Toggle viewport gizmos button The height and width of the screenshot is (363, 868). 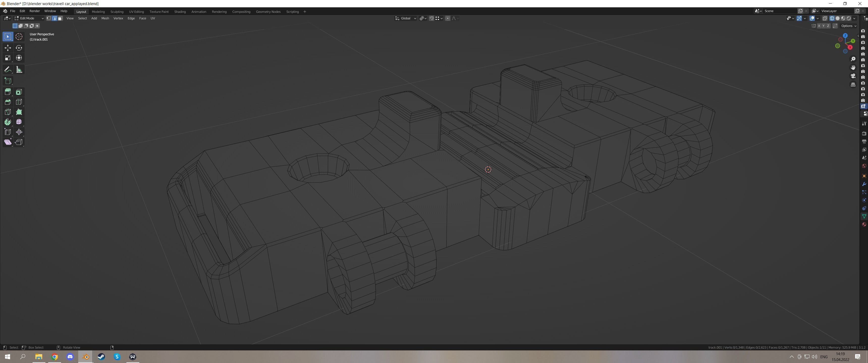799,18
